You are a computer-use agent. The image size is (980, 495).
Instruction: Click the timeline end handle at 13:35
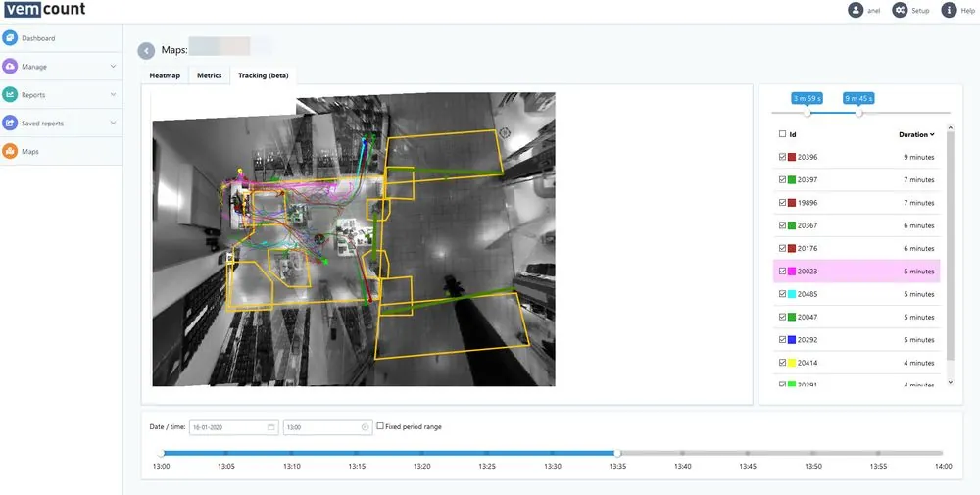click(617, 453)
